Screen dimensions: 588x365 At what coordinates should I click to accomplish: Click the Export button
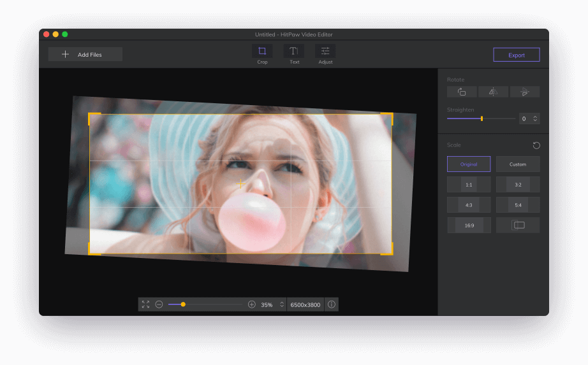tap(516, 55)
